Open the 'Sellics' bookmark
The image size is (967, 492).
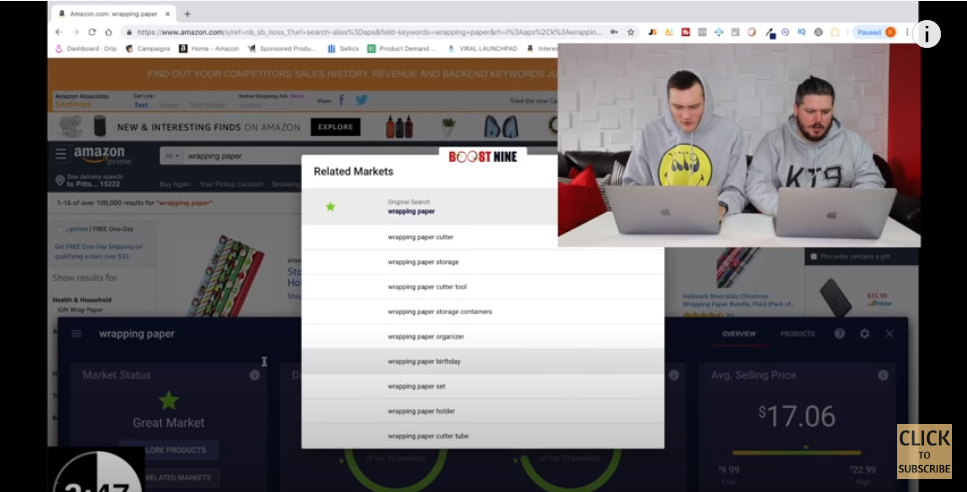pyautogui.click(x=343, y=48)
